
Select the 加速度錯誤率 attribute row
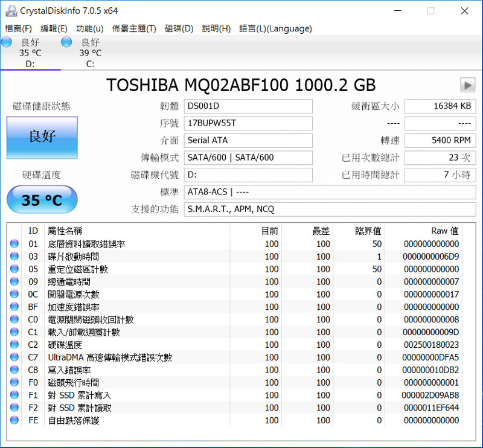234,307
